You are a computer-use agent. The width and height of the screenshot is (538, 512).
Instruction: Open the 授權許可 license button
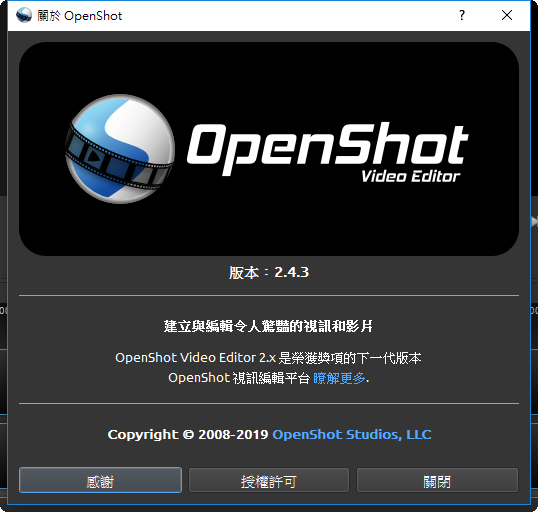pyautogui.click(x=269, y=480)
